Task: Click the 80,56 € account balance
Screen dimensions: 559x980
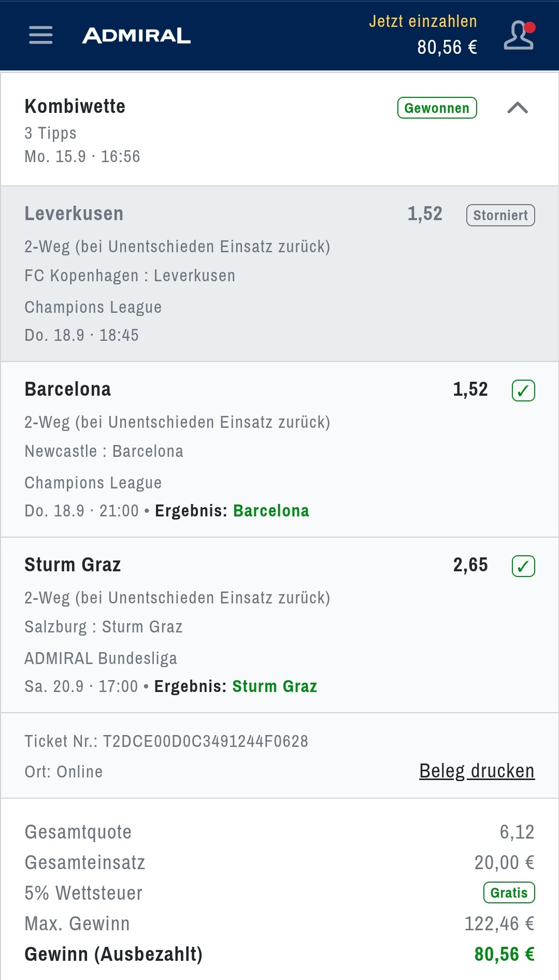Action: [x=447, y=47]
